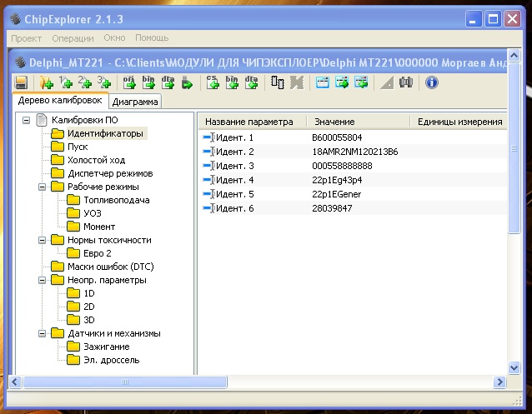Open the blue info icon
Viewport: 532px width, 414px height.
click(x=431, y=82)
